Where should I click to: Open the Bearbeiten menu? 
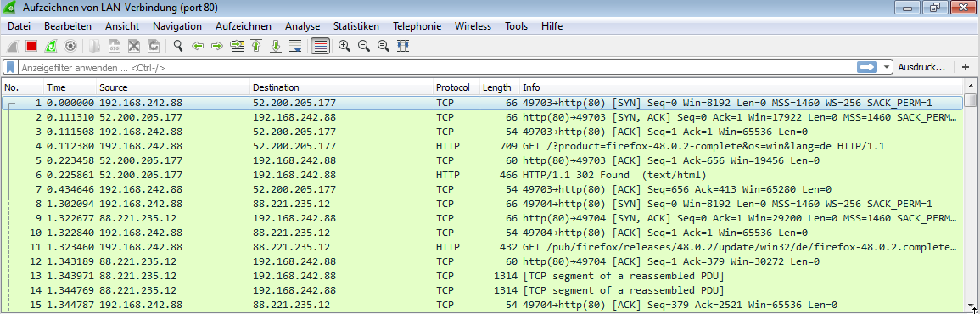pyautogui.click(x=68, y=26)
